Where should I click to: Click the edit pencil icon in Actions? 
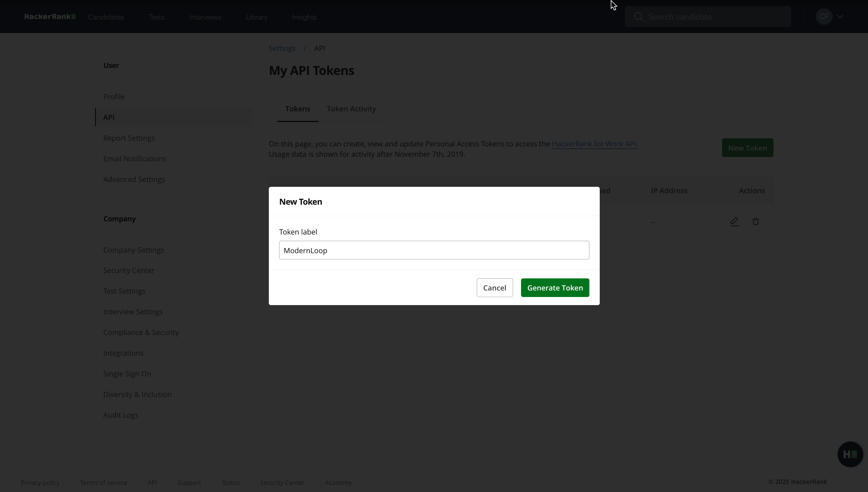pos(734,222)
